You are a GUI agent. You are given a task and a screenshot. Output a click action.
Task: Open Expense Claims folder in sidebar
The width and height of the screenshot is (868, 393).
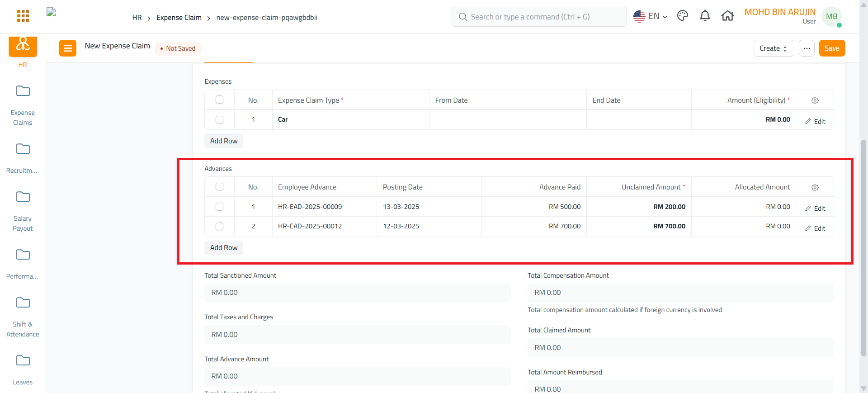[23, 105]
